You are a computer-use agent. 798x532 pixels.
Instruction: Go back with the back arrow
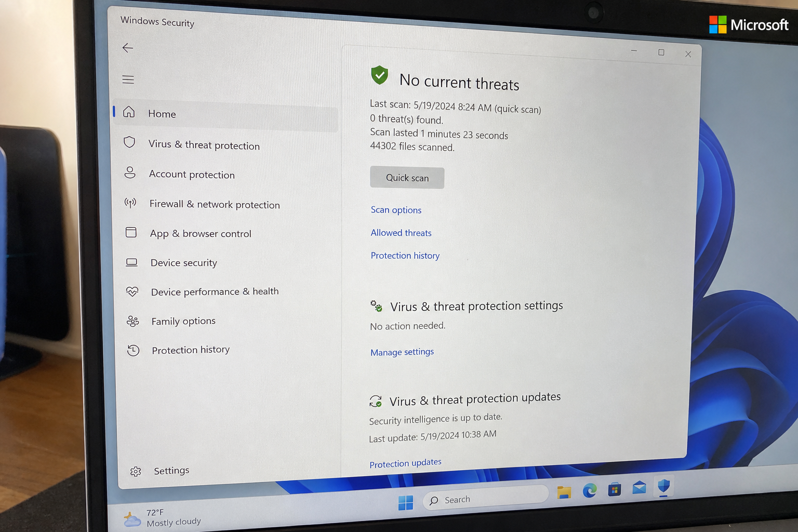click(128, 48)
